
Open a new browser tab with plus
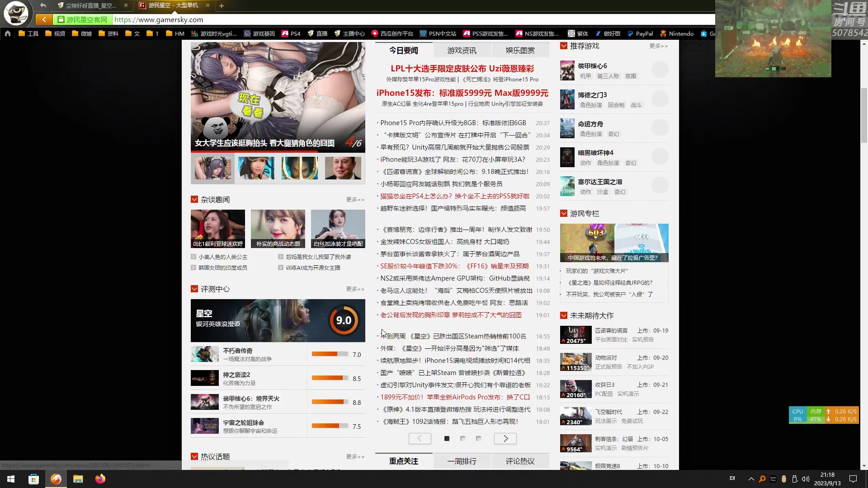click(x=222, y=6)
